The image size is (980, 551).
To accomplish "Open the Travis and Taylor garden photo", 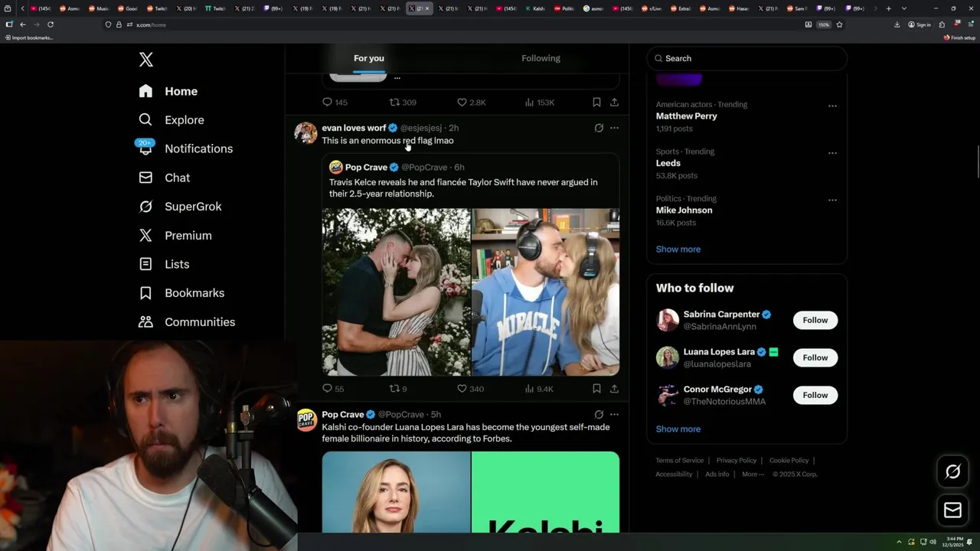I will pyautogui.click(x=396, y=292).
